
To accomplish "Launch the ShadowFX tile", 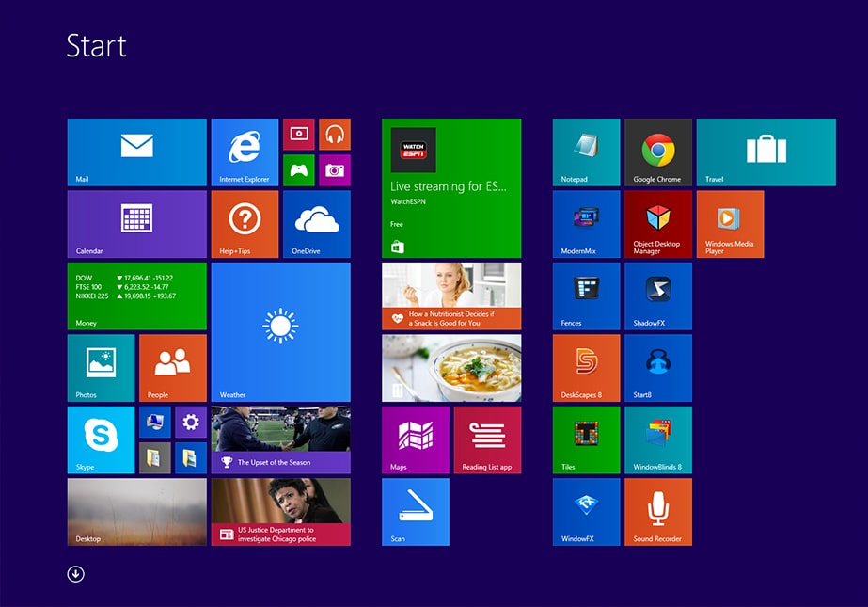I will point(658,296).
